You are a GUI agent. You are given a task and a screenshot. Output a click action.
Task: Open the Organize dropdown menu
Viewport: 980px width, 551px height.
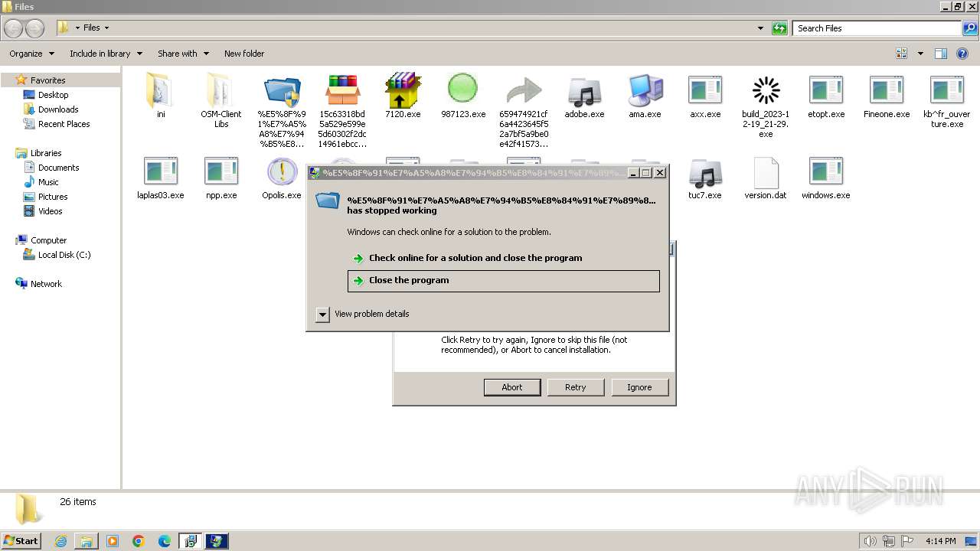click(31, 54)
